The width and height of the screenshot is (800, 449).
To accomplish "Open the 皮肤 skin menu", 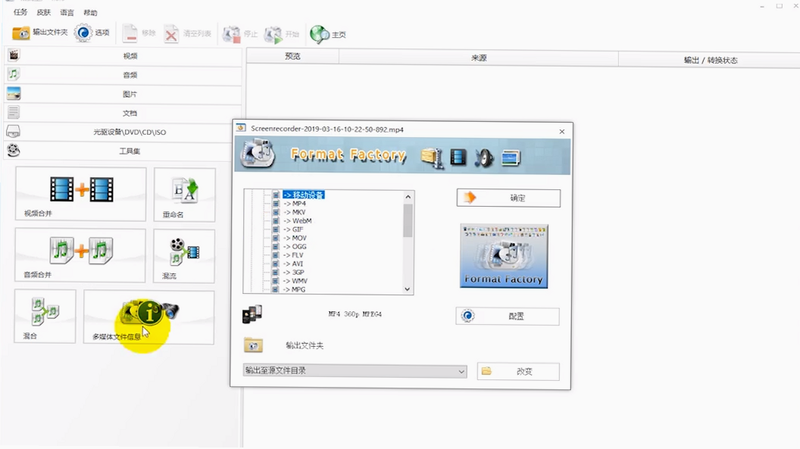I will [44, 12].
